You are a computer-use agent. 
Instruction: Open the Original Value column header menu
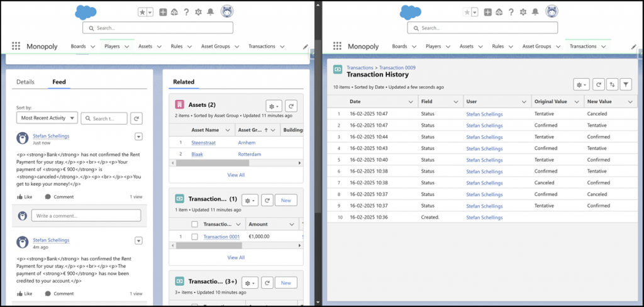[577, 101]
